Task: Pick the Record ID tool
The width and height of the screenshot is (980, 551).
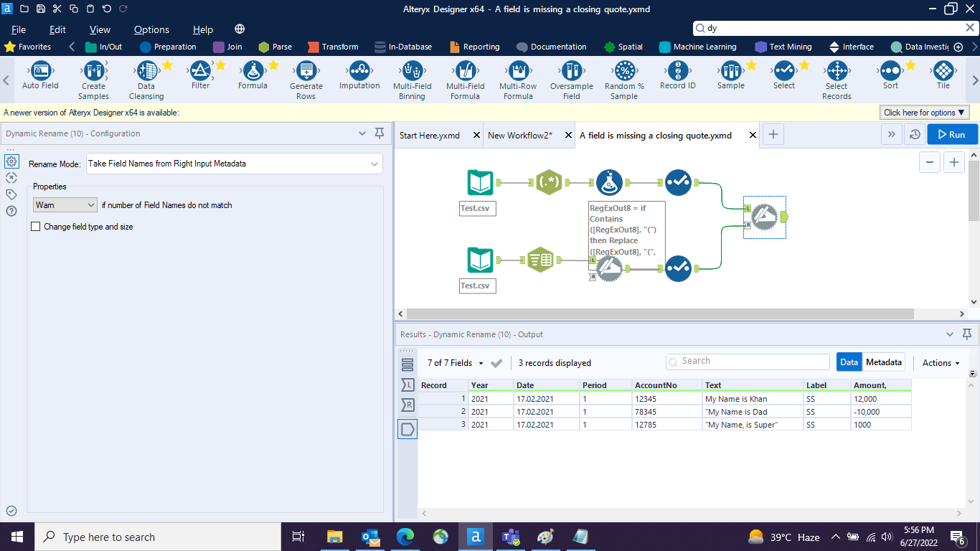Action: (x=677, y=72)
